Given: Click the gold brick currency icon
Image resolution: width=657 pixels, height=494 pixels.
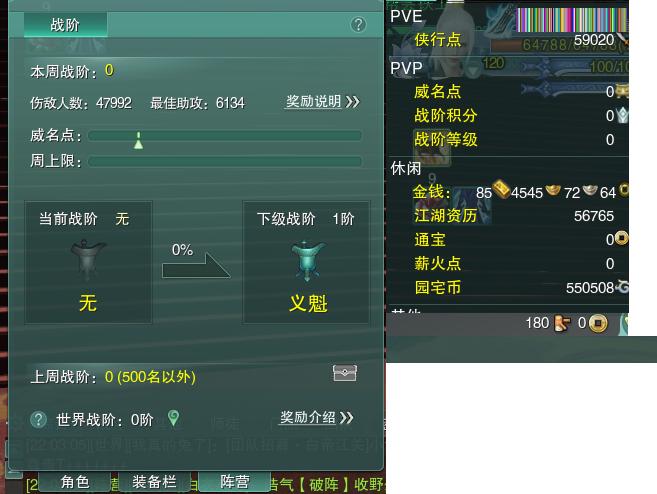Looking at the screenshot, I should click(x=501, y=189).
